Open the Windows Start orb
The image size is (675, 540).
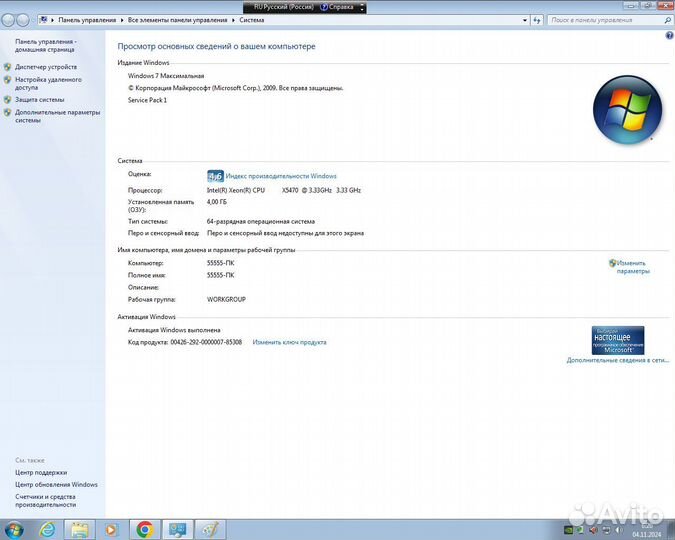click(13, 530)
